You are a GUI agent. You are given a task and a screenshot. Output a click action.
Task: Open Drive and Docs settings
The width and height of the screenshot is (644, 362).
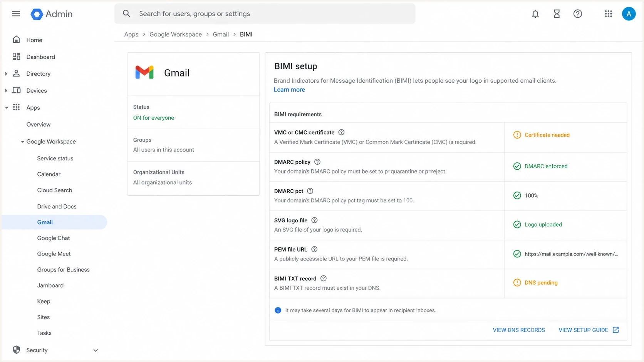[x=57, y=206]
